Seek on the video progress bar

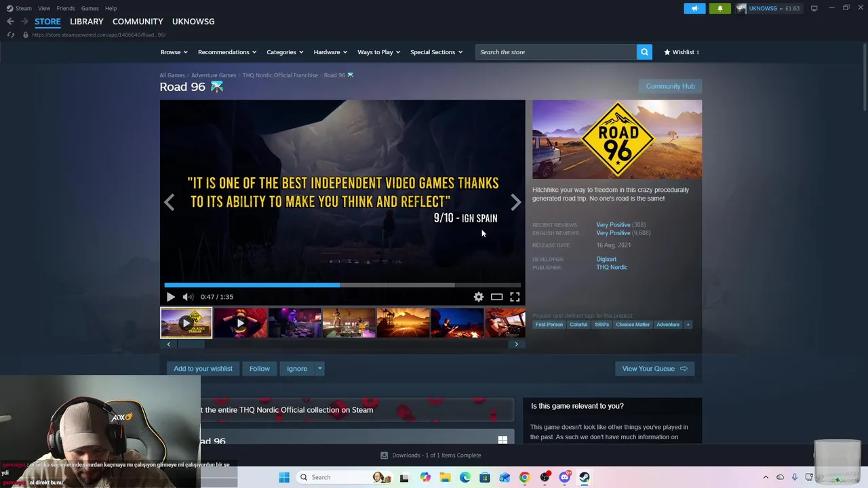342,285
